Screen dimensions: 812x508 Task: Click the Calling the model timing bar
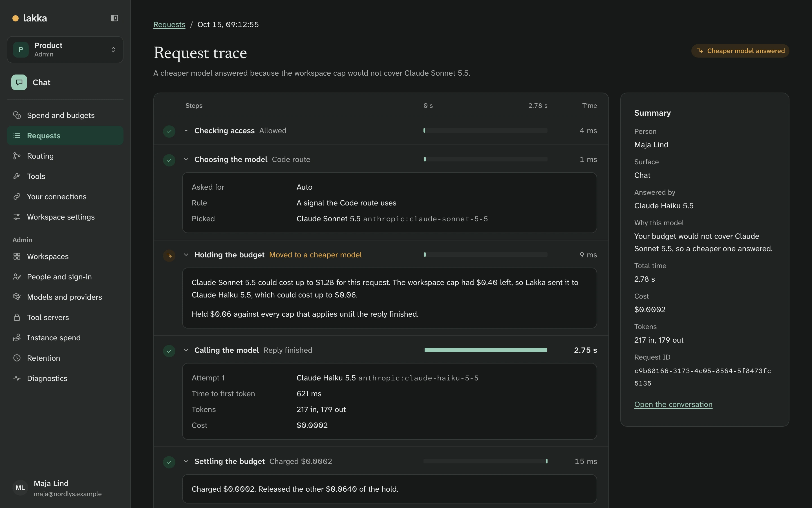coord(486,350)
